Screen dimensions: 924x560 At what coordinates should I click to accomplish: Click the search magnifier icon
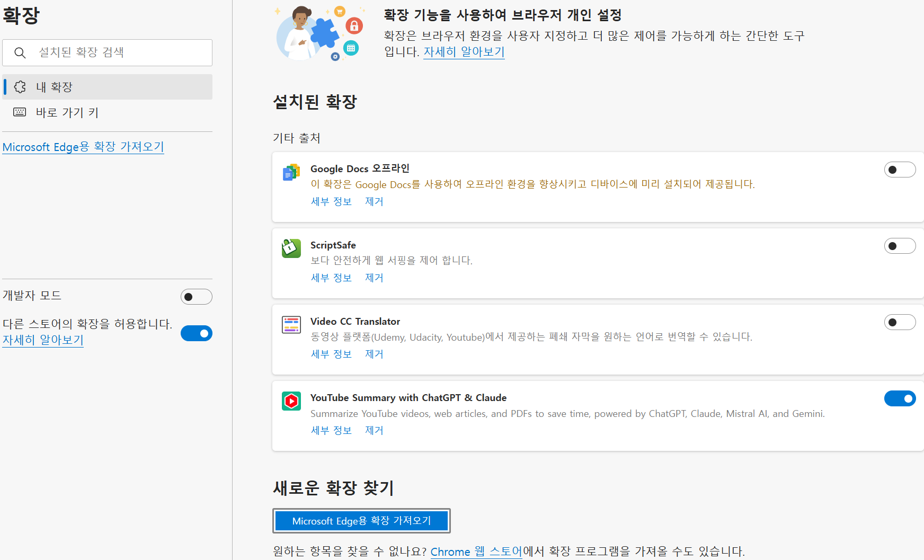point(20,52)
